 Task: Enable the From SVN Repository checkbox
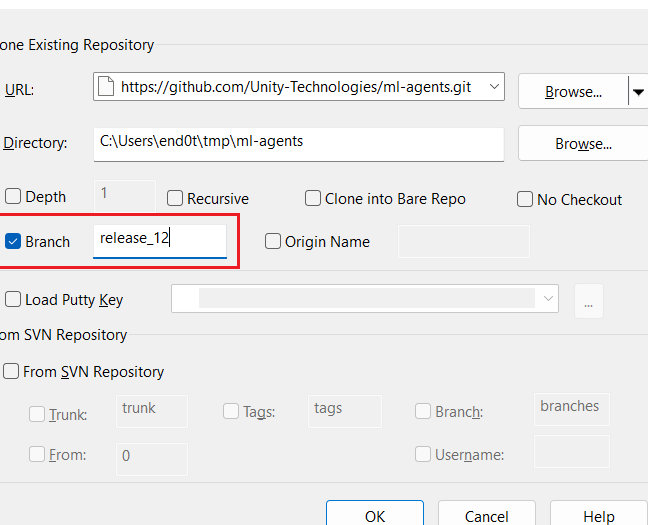(x=11, y=371)
